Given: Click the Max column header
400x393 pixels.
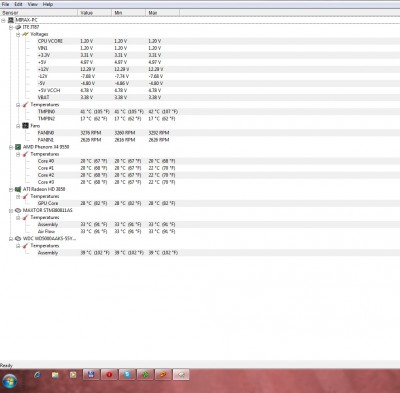Looking at the screenshot, I should [162, 13].
